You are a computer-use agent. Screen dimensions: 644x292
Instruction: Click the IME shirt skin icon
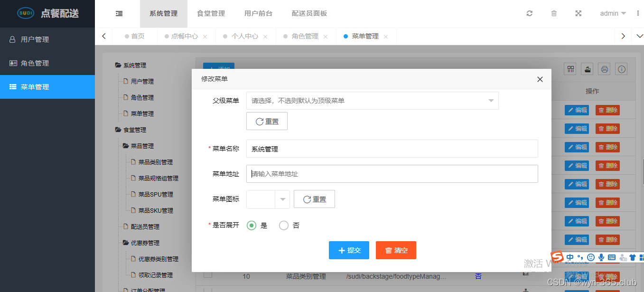pos(633,257)
